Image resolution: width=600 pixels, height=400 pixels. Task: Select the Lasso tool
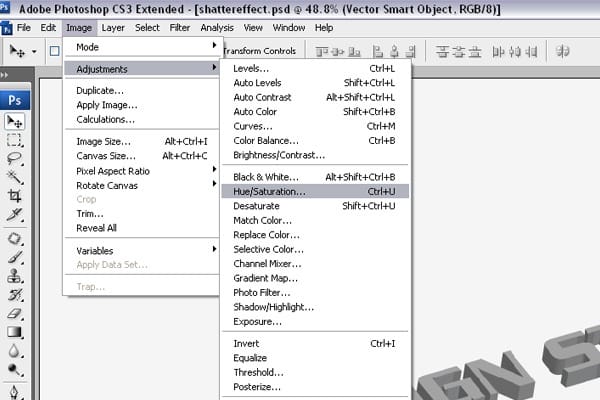click(15, 158)
